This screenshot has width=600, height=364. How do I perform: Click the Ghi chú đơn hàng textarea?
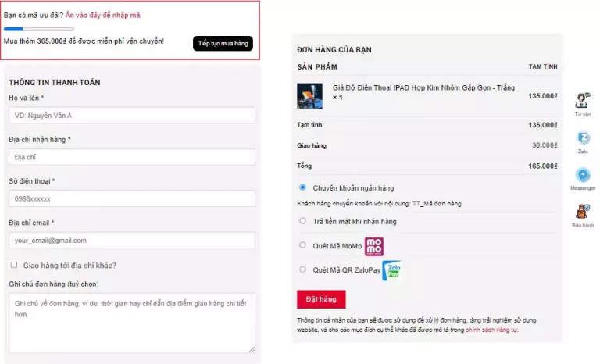coord(132,323)
